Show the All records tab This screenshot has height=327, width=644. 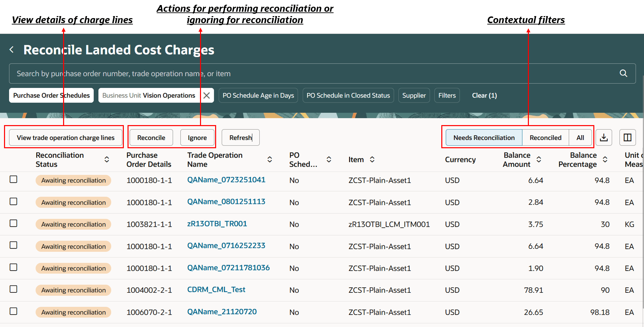point(580,138)
